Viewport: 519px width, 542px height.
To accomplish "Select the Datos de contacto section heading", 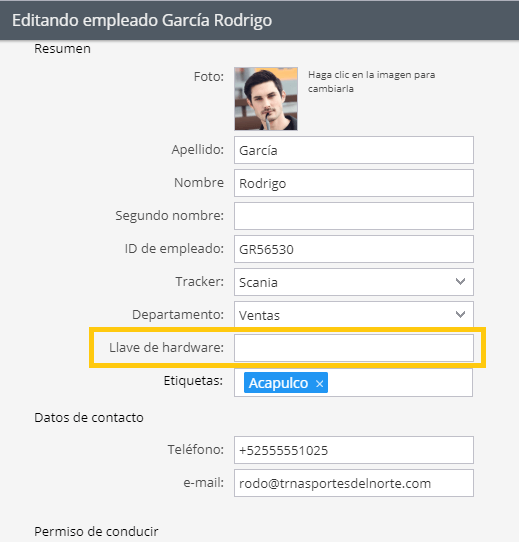I will (89, 418).
